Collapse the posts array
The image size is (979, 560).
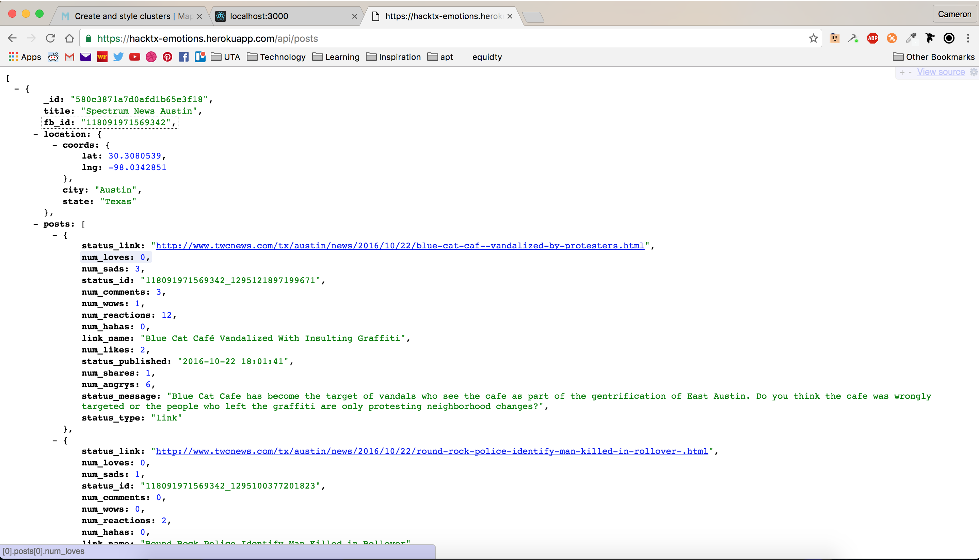tap(36, 224)
